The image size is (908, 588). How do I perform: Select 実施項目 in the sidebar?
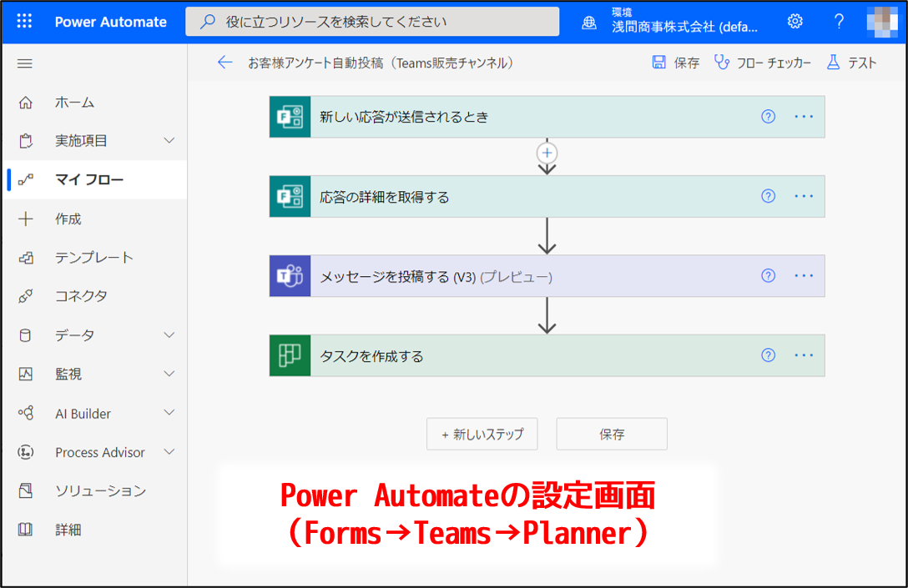point(81,141)
